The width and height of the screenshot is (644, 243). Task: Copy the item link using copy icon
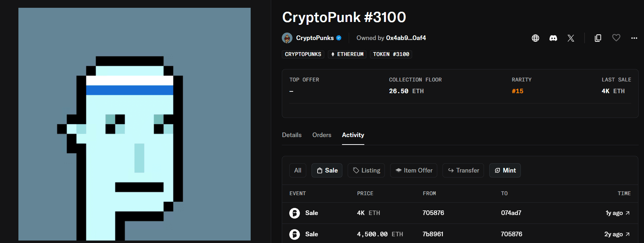point(598,38)
